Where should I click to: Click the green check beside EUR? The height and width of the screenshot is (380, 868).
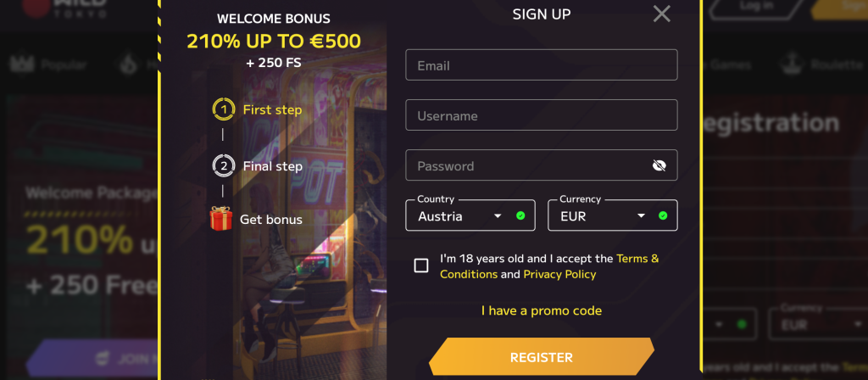663,216
